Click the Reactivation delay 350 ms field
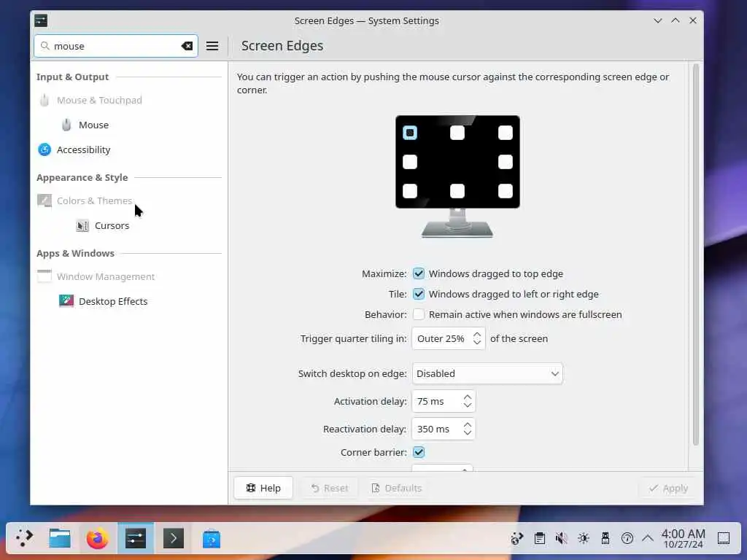747x560 pixels. click(444, 429)
